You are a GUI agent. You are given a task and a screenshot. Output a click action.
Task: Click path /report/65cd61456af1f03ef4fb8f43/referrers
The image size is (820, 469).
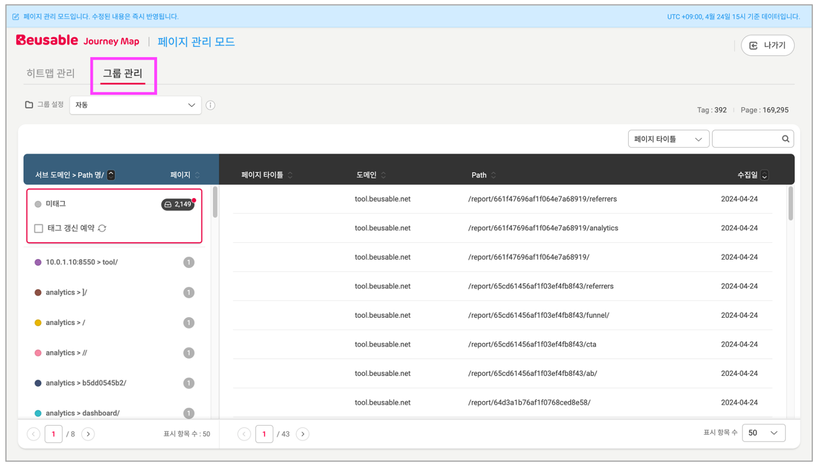541,287
